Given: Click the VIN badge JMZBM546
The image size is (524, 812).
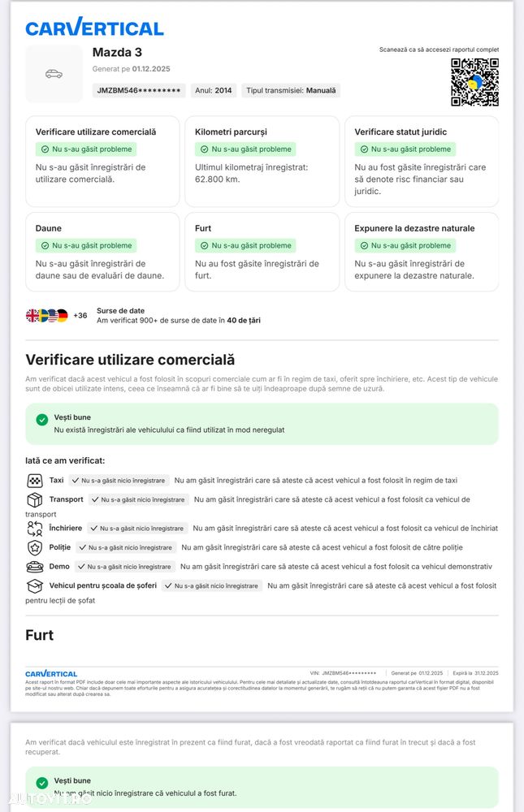Looking at the screenshot, I should (138, 91).
